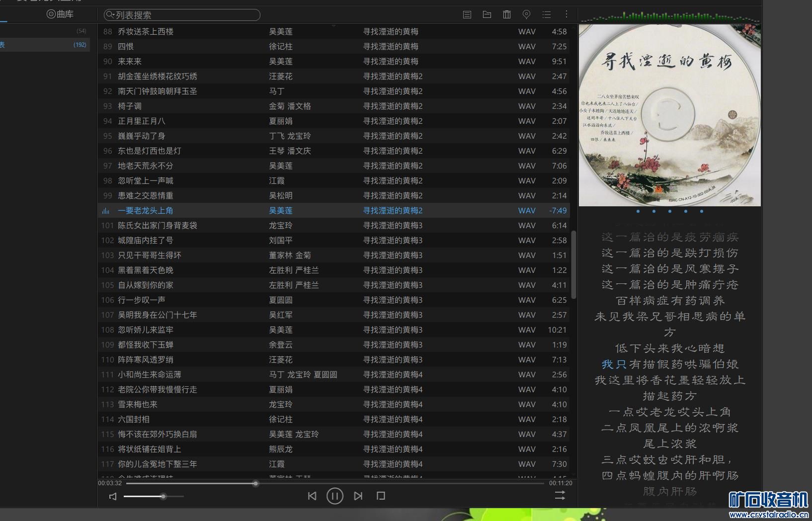The width and height of the screenshot is (812, 521).
Task: Select track 114 六国封相
Action: pos(333,419)
